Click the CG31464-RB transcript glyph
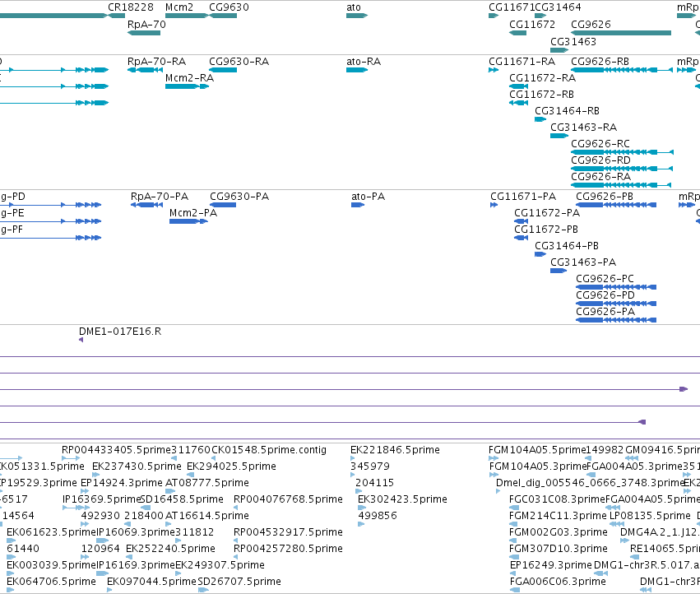The image size is (700, 594). pyautogui.click(x=540, y=119)
